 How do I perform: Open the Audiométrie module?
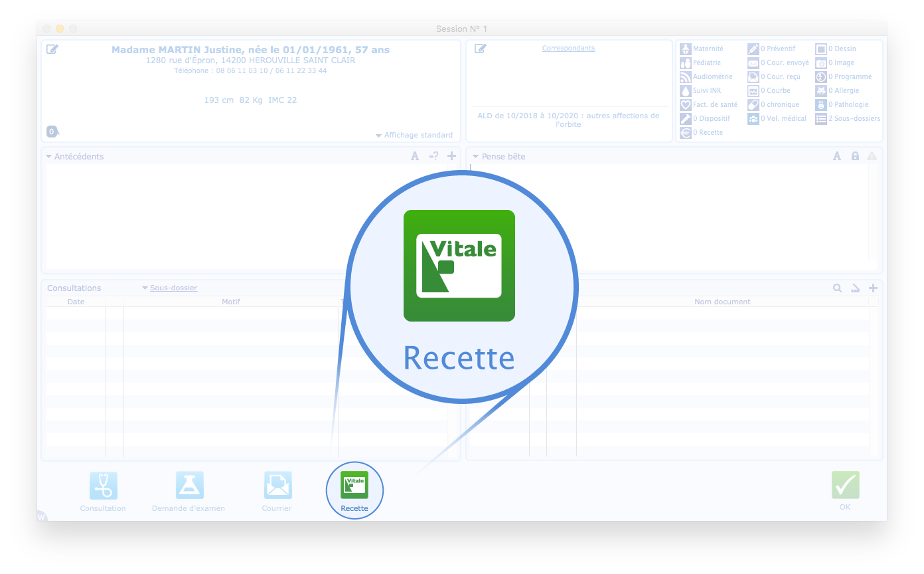[x=706, y=76]
